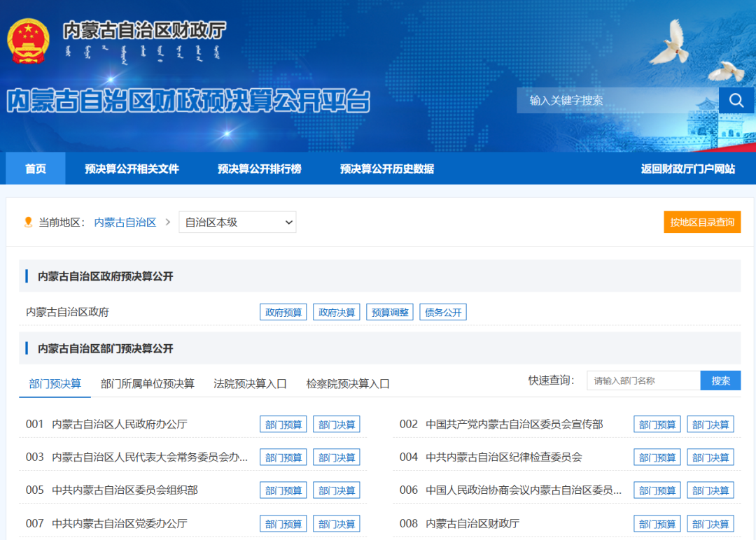This screenshot has height=540, width=756.
Task: Click 返回财政厅门户网站 link
Action: tap(687, 169)
